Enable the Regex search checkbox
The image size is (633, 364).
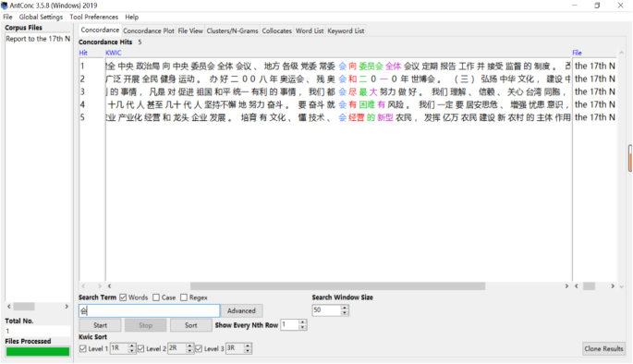[184, 297]
